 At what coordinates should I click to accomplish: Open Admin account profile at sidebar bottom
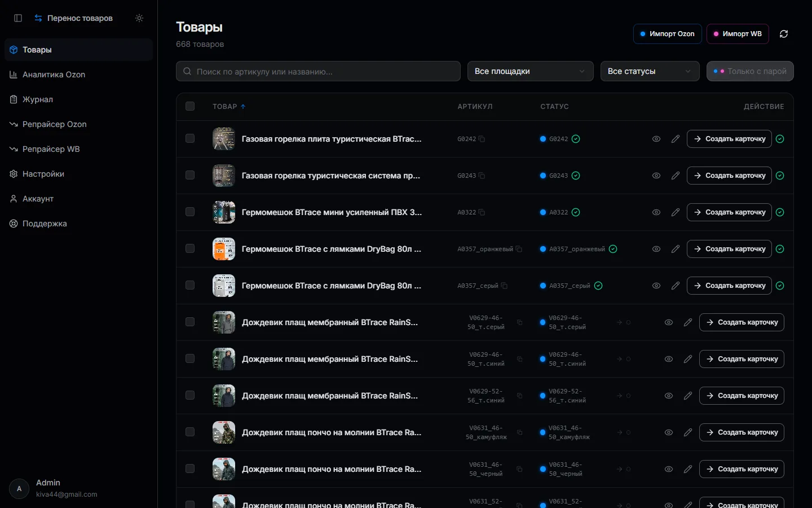79,488
